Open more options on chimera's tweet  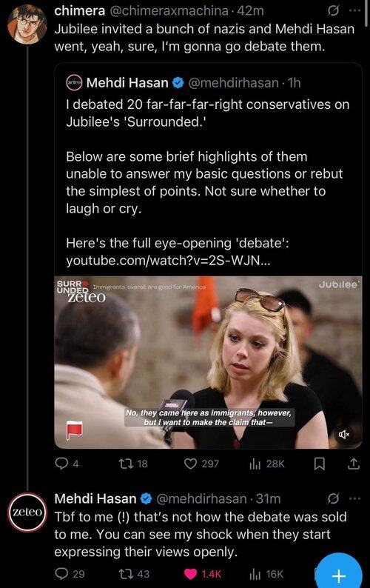pyautogui.click(x=354, y=11)
